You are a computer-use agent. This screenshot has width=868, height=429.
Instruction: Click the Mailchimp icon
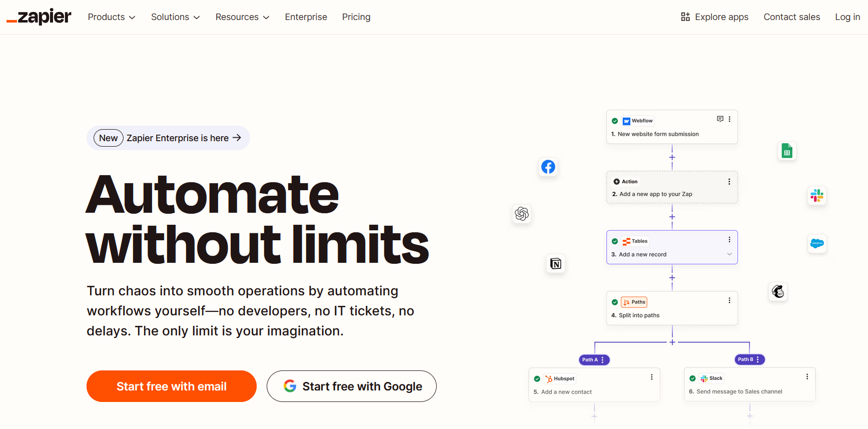coord(777,291)
